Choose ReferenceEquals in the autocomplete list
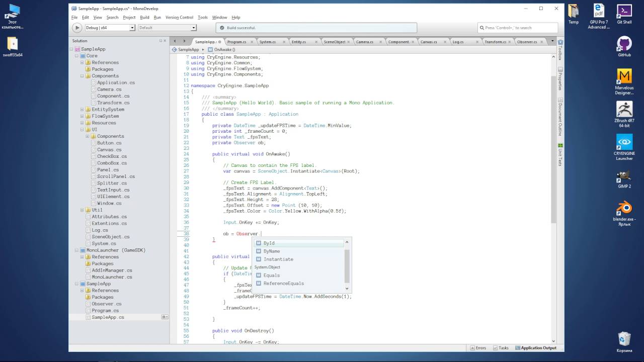Image resolution: width=644 pixels, height=362 pixels. 300,283
